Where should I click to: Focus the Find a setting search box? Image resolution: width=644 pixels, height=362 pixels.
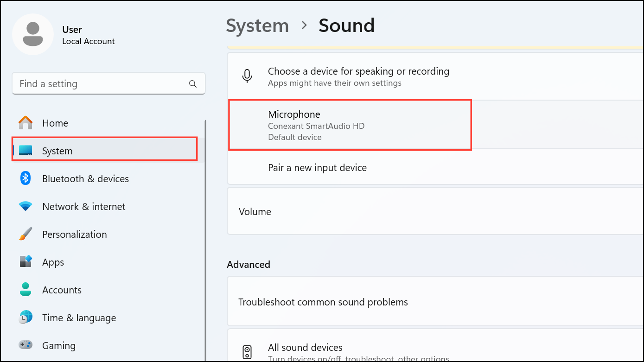[x=102, y=84]
